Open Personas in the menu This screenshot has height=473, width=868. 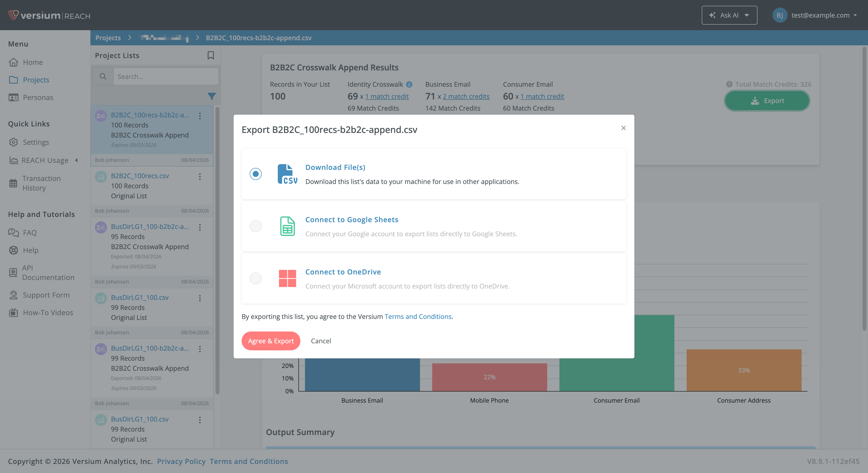click(38, 98)
